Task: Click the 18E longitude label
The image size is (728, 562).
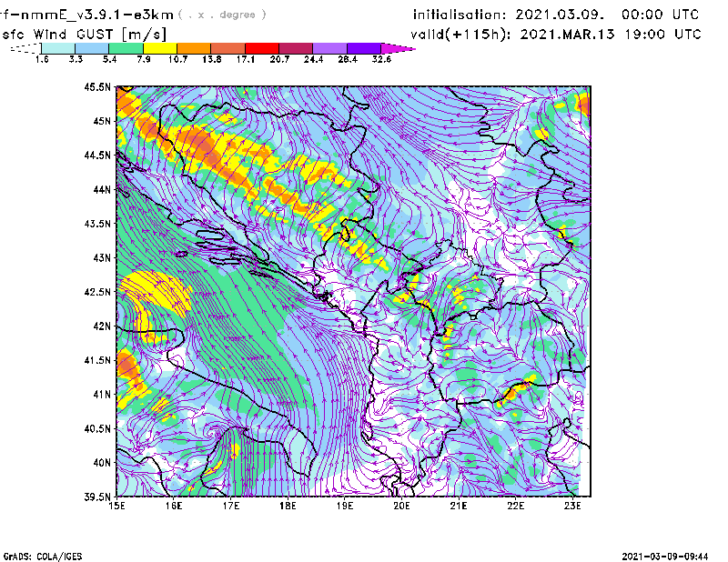Action: [x=288, y=506]
